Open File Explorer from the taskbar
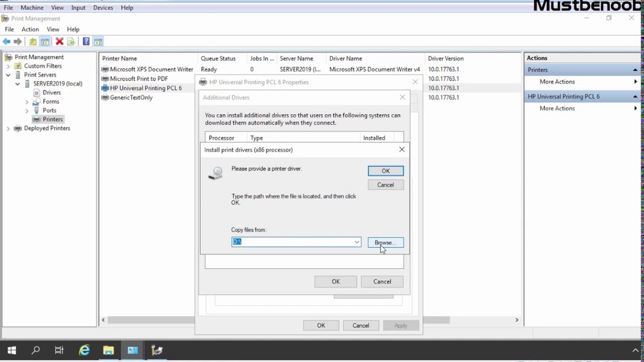 point(108,350)
